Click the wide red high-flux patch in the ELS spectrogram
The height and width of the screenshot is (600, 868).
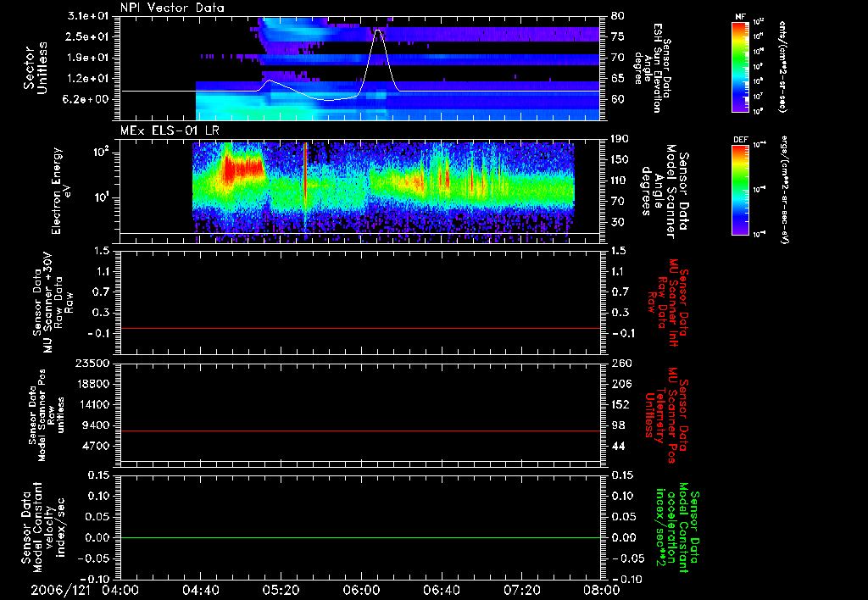pos(243,166)
